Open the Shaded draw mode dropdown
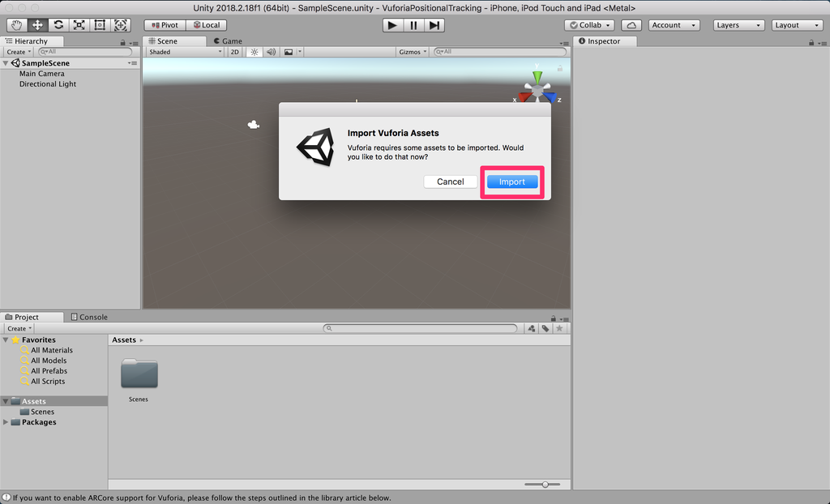Image resolution: width=830 pixels, height=504 pixels. point(186,52)
